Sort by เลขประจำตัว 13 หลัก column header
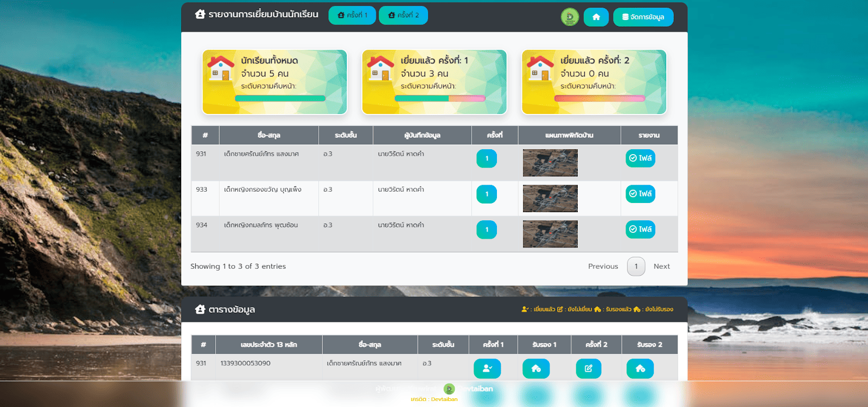 pyautogui.click(x=269, y=345)
